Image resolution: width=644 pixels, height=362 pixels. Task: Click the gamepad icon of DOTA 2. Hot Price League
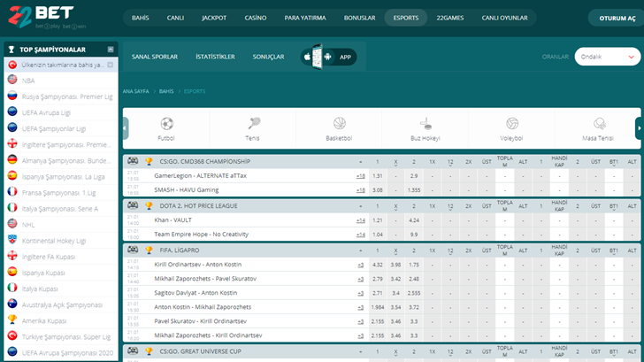(x=133, y=205)
